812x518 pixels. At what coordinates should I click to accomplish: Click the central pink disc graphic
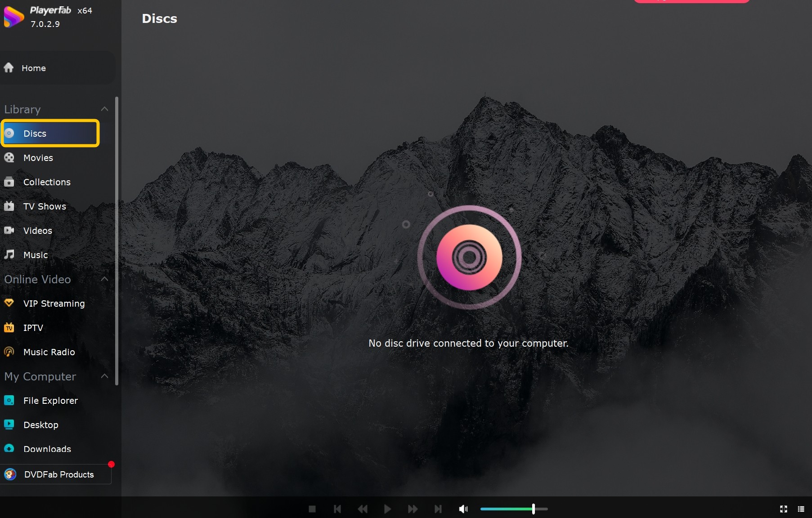click(469, 257)
